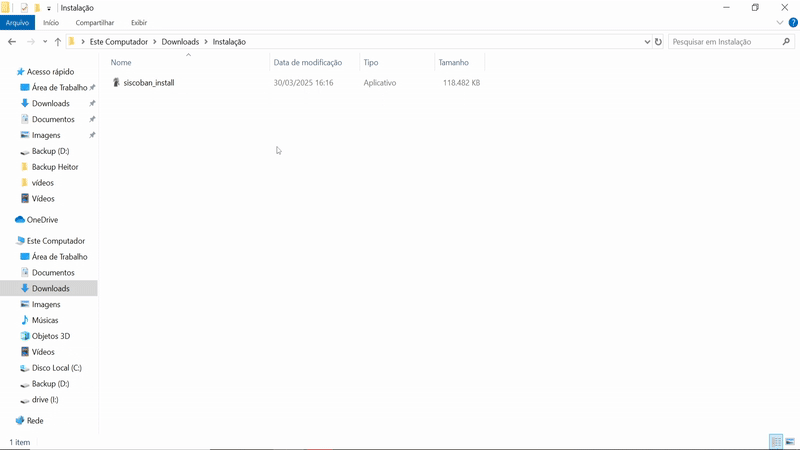This screenshot has height=450, width=800.
Task: Open Área de Trabalho under Este Computador
Action: (x=59, y=257)
